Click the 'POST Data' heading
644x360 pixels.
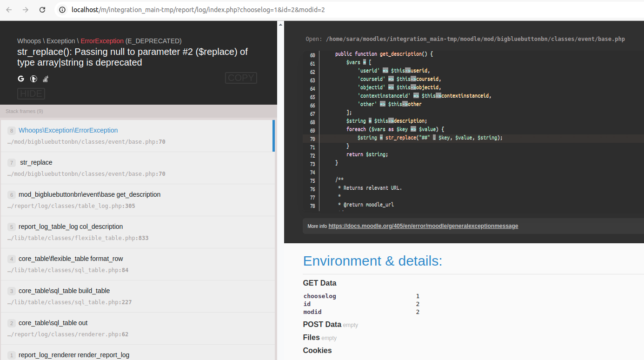click(x=322, y=325)
